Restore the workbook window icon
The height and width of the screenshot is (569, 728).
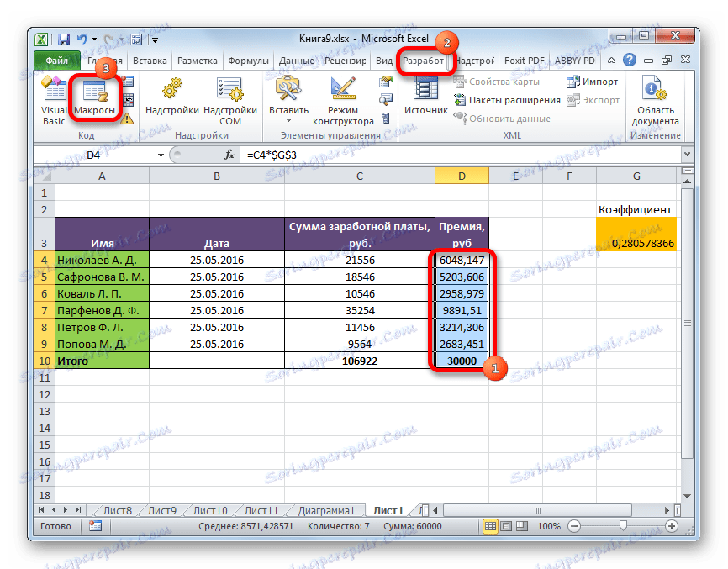[x=667, y=61]
